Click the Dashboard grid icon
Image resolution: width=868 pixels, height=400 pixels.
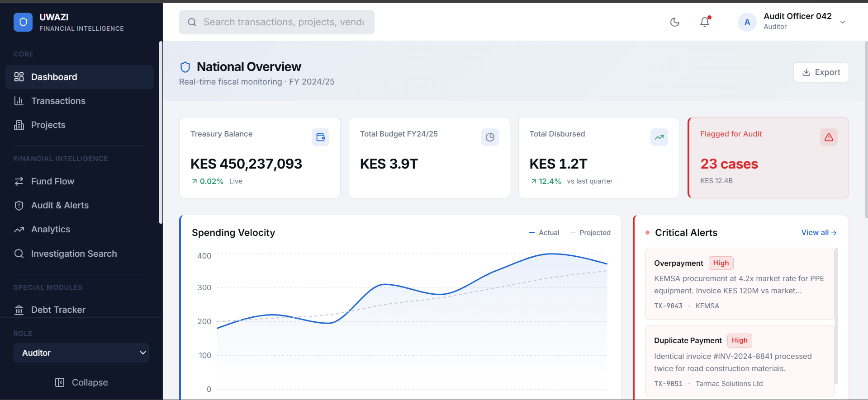(19, 77)
